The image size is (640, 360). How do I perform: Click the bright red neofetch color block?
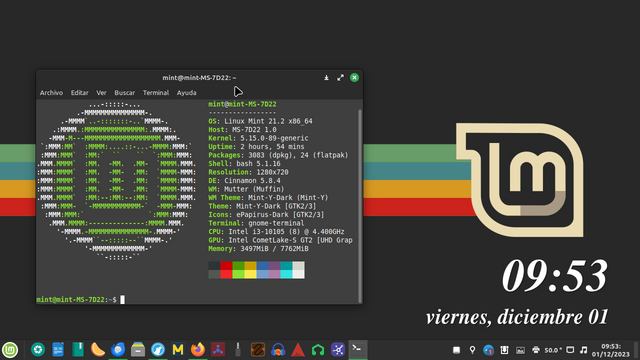227,274
